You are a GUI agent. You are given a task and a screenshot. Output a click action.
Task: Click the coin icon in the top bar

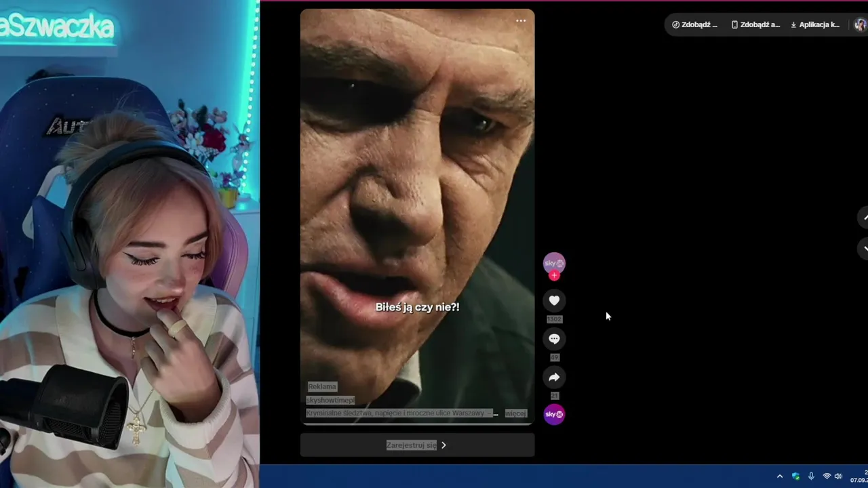[x=675, y=24]
